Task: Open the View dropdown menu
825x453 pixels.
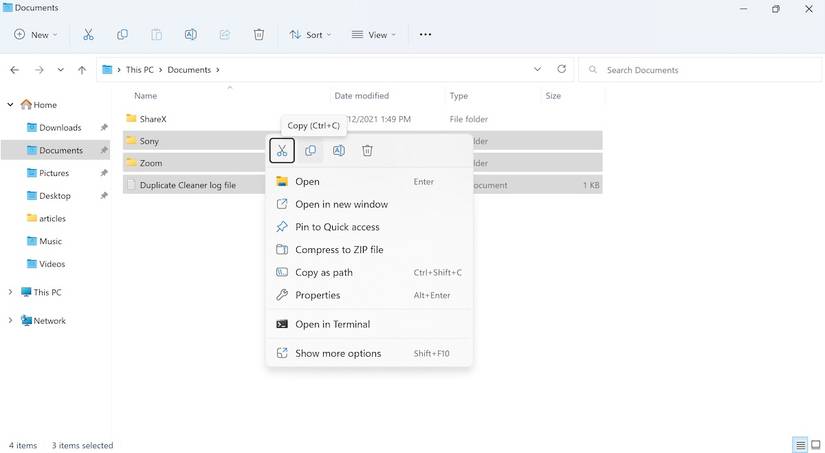Action: click(374, 35)
